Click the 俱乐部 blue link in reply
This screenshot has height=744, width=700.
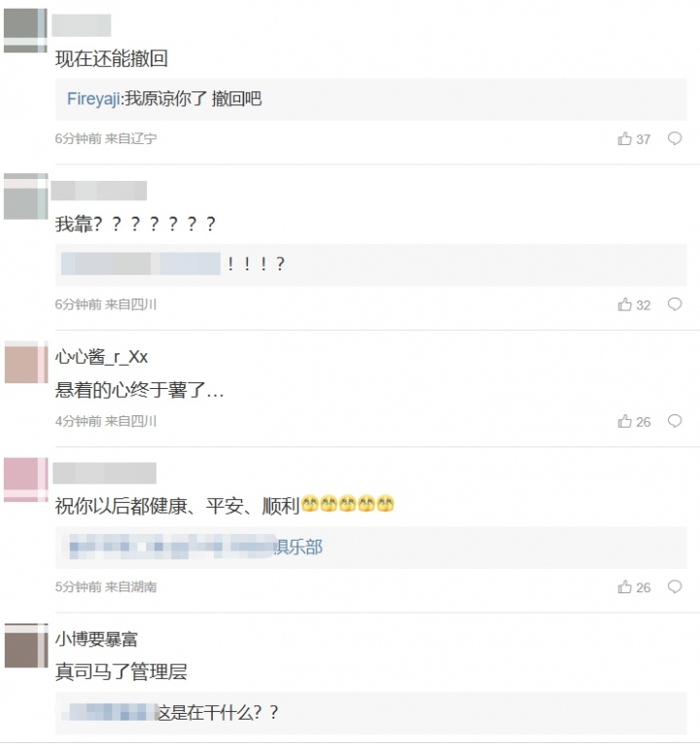click(x=297, y=548)
